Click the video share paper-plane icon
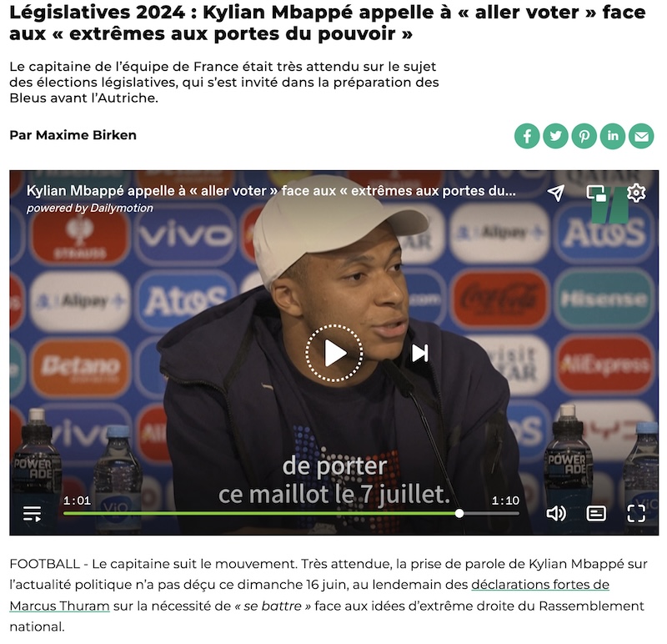 [556, 193]
